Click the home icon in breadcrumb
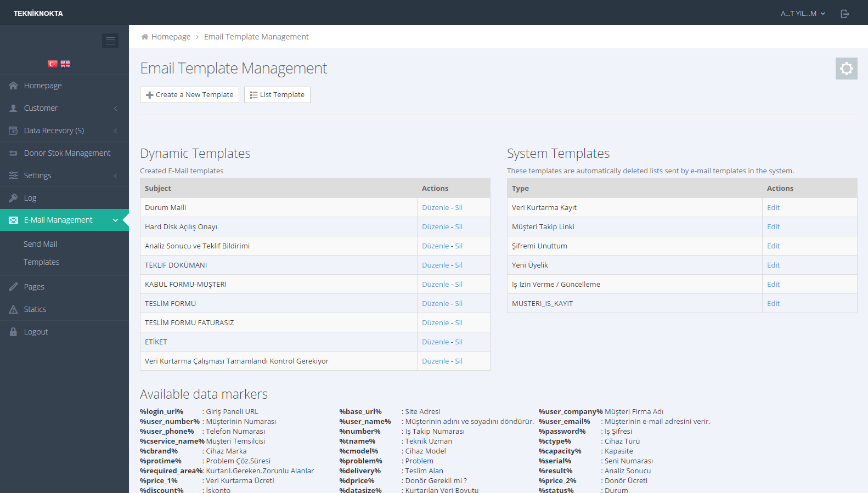 pos(145,37)
